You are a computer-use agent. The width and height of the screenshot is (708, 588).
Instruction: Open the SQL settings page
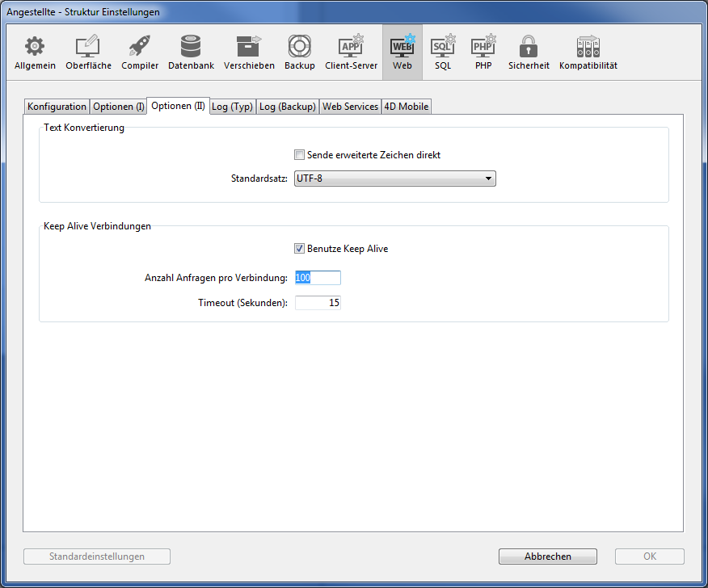(443, 52)
